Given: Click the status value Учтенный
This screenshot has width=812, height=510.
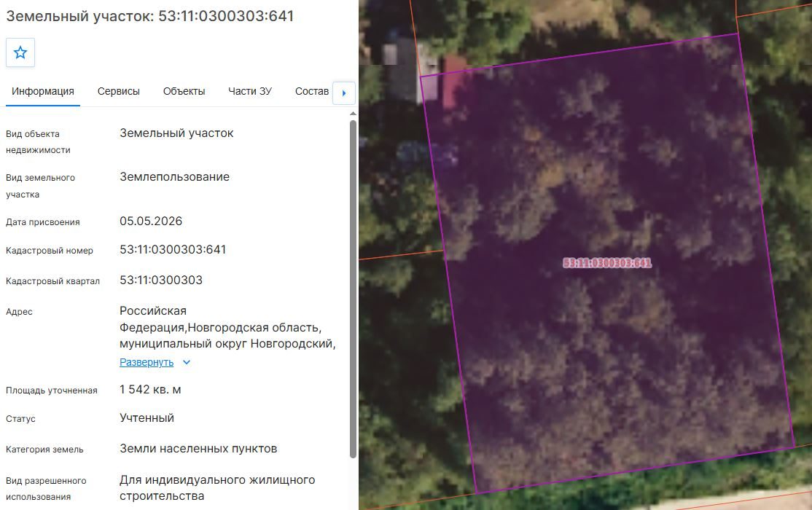Looking at the screenshot, I should point(147,418).
